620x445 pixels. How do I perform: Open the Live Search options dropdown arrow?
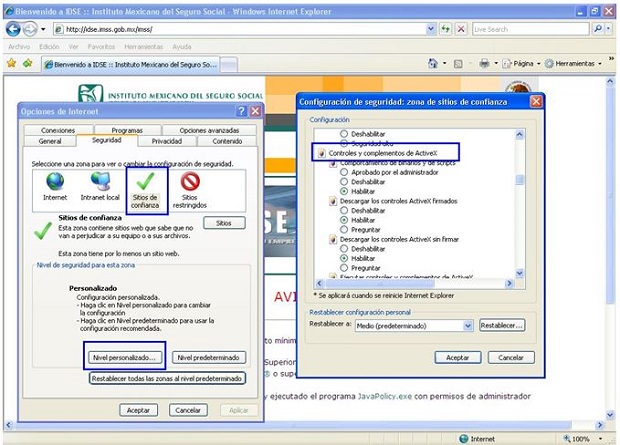609,29
